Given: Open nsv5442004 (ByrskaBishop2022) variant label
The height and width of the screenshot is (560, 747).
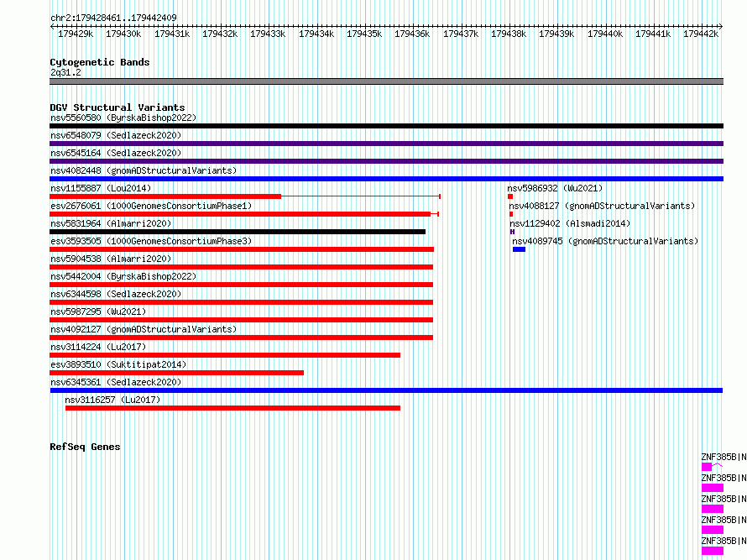Looking at the screenshot, I should point(123,276).
